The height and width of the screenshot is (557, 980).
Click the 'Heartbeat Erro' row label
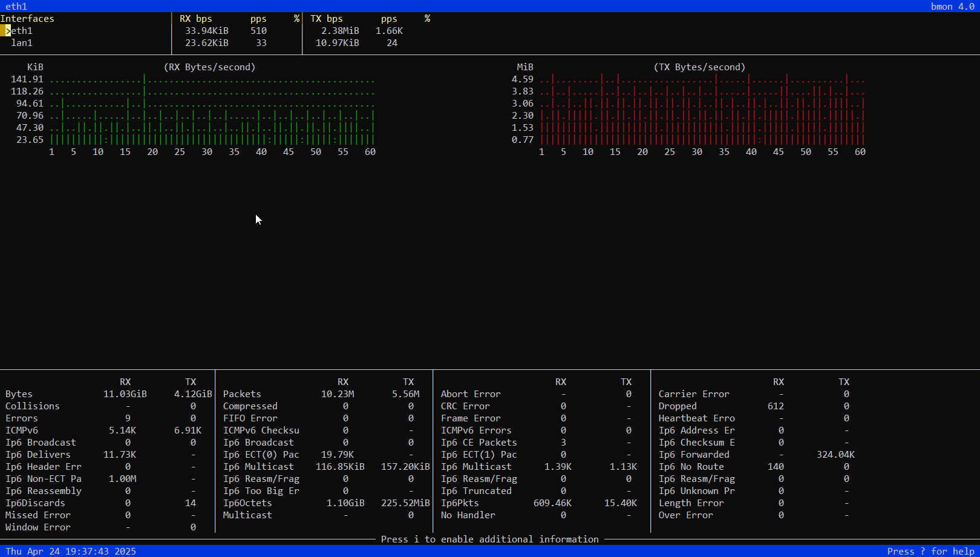pyautogui.click(x=697, y=418)
